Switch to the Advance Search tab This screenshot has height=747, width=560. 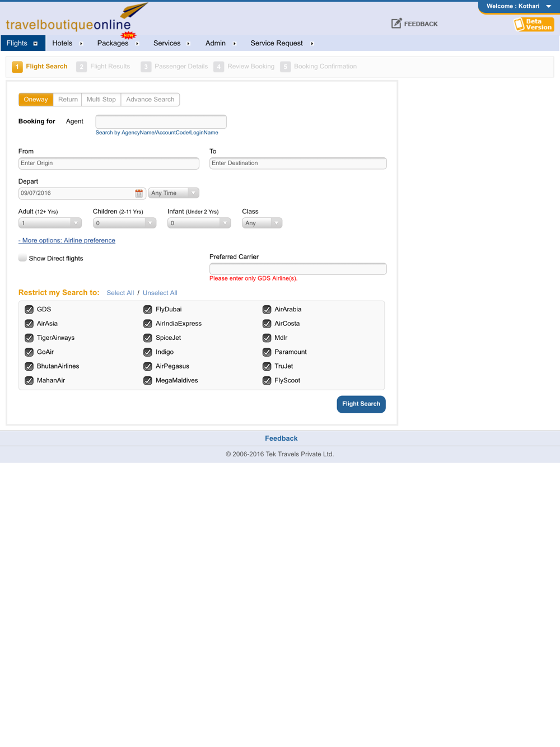150,100
